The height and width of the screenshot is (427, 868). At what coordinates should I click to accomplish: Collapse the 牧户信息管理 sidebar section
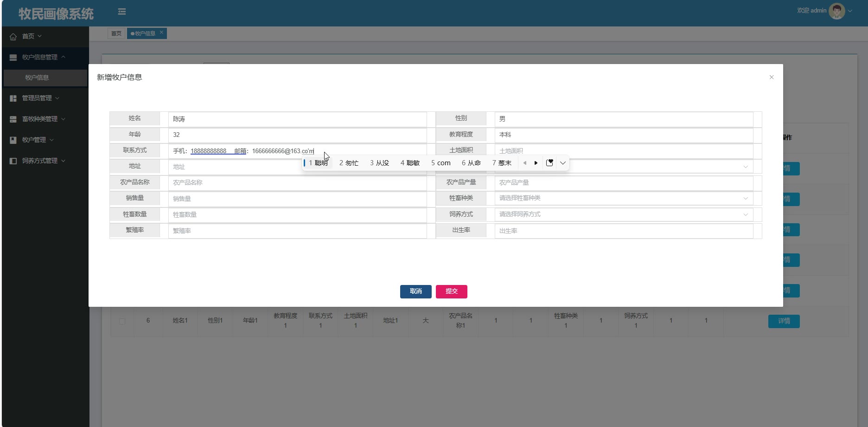click(45, 57)
